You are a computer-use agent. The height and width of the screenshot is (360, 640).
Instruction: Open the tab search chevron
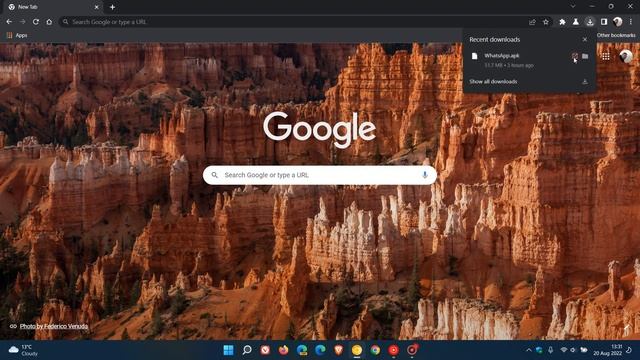pyautogui.click(x=573, y=7)
